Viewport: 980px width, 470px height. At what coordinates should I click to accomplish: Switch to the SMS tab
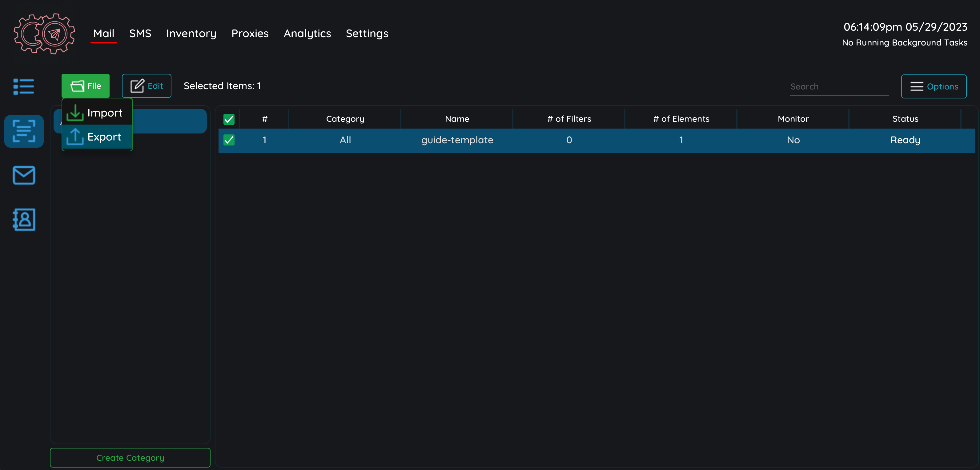tap(140, 34)
